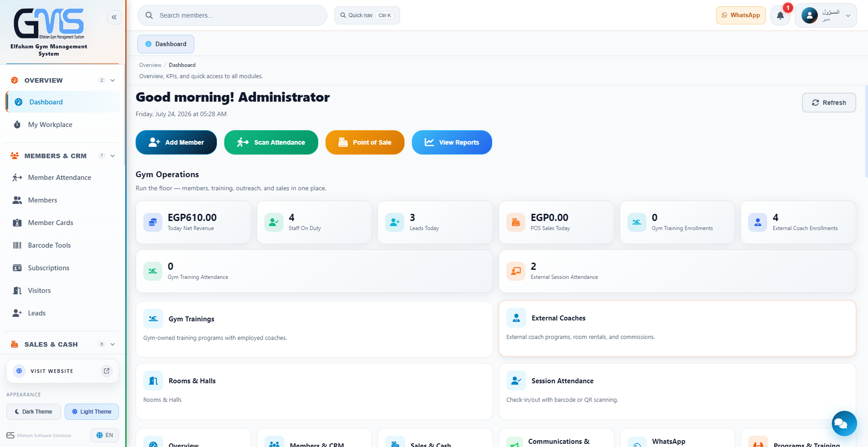The width and height of the screenshot is (868, 447).
Task: Click the EGP0.00 POS sales value
Action: click(x=549, y=217)
